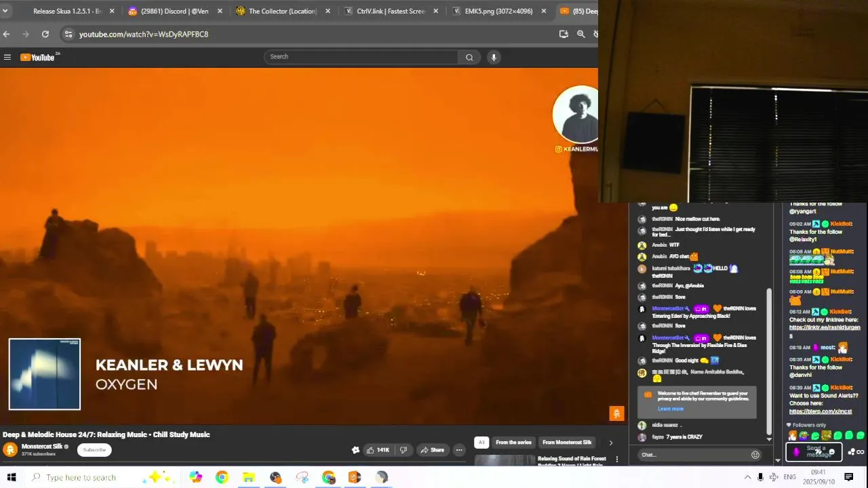Switch to Release Skua 1.2.5.1 tab
Screen dimensions: 868x488
[x=66, y=11]
